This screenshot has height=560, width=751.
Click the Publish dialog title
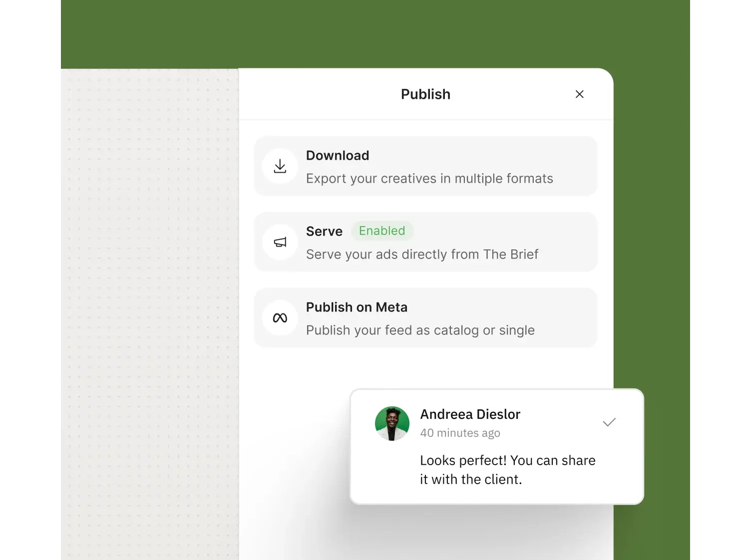(425, 94)
